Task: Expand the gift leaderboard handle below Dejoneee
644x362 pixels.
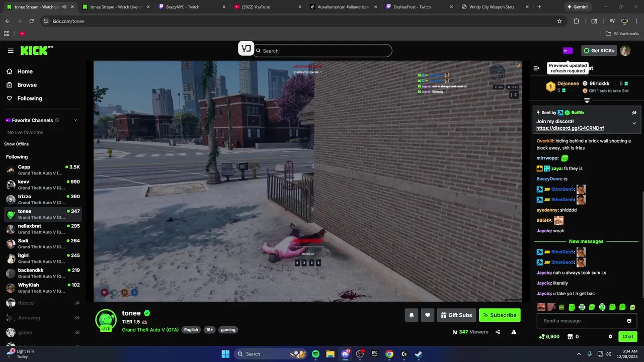Action: tap(587, 101)
